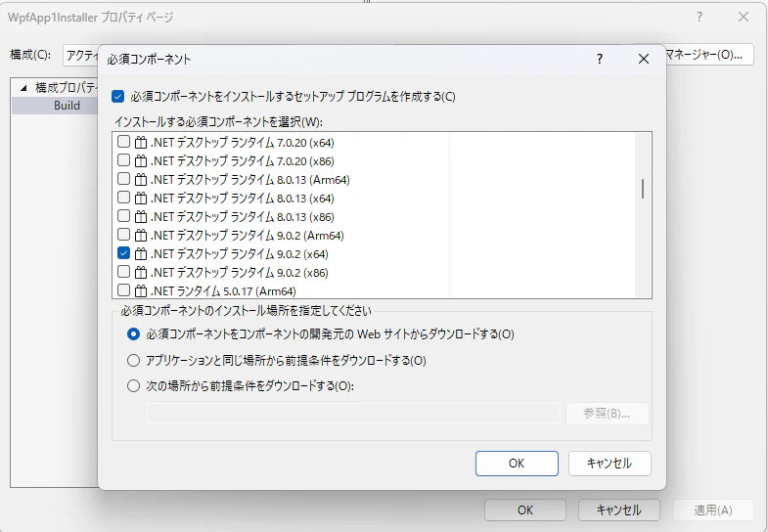This screenshot has width=768, height=532.
Task: Collapse 構成プロパティ tree node
Action: pyautogui.click(x=23, y=88)
